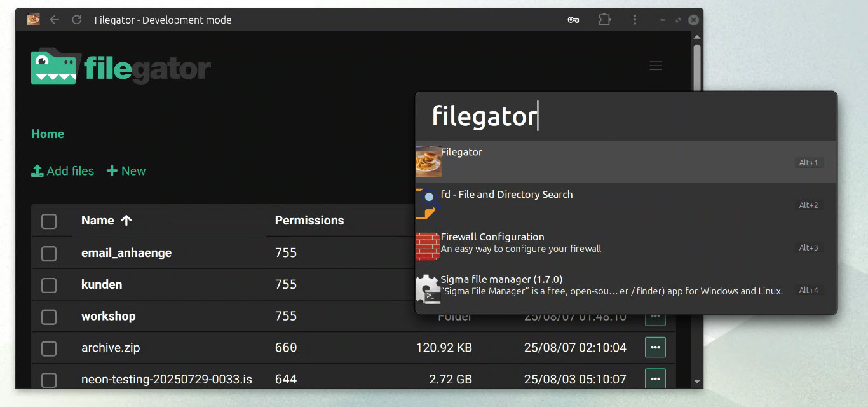Click the 25/08/03 05:10:07 date

click(x=575, y=380)
